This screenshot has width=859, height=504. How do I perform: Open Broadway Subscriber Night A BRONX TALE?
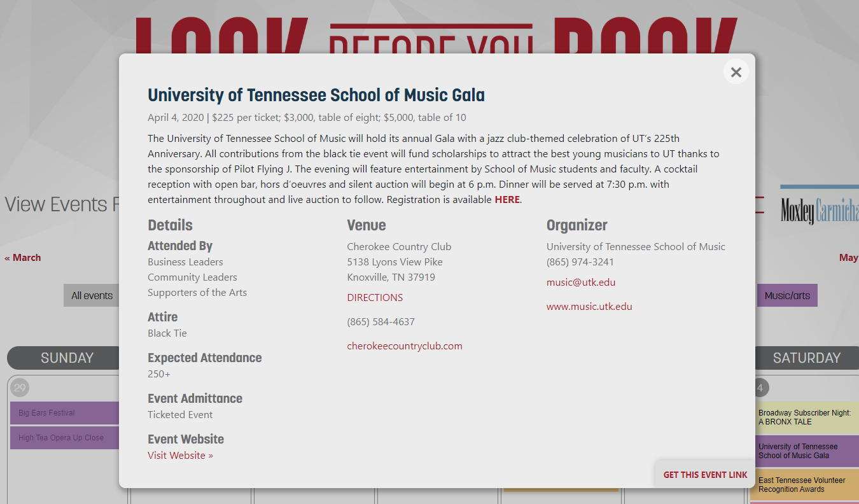(x=806, y=417)
